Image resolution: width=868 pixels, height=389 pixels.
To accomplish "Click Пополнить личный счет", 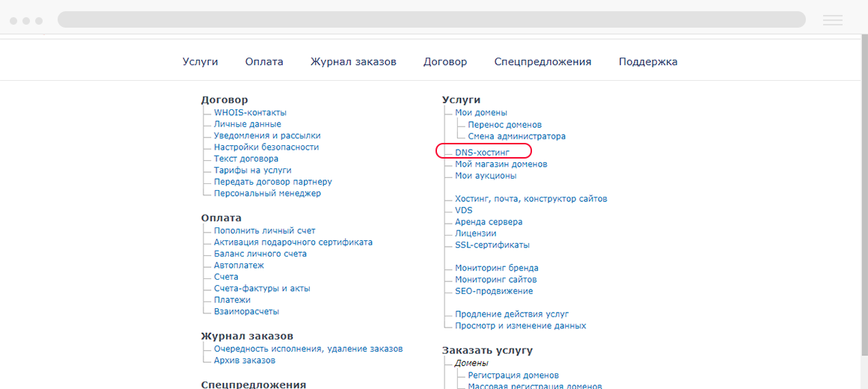I will (265, 230).
